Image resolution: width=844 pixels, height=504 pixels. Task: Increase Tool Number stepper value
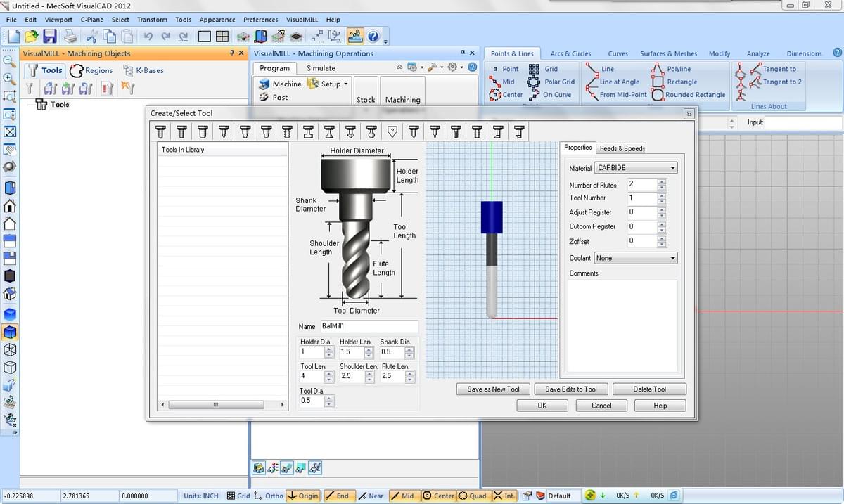click(661, 195)
